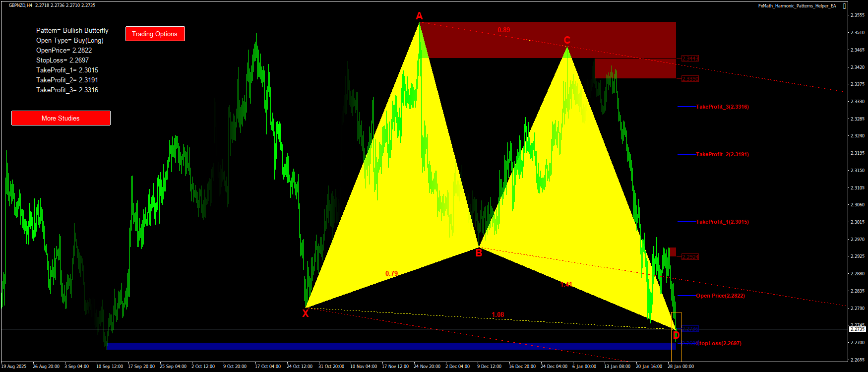Image resolution: width=868 pixels, height=372 pixels.
Task: Click the StopLoss= 2.2697 info text
Action: click(62, 60)
